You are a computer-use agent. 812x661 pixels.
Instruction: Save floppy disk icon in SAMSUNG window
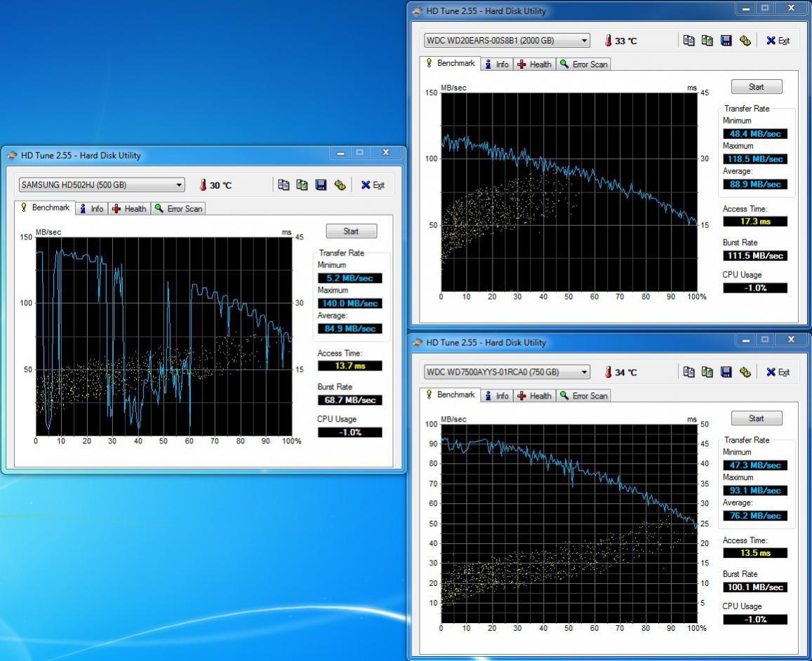point(321,185)
